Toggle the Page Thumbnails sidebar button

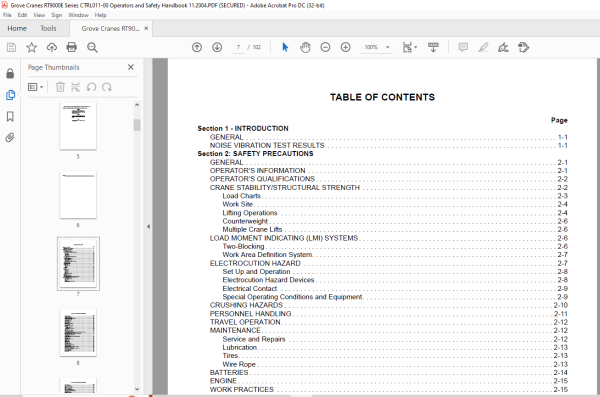tap(10, 95)
